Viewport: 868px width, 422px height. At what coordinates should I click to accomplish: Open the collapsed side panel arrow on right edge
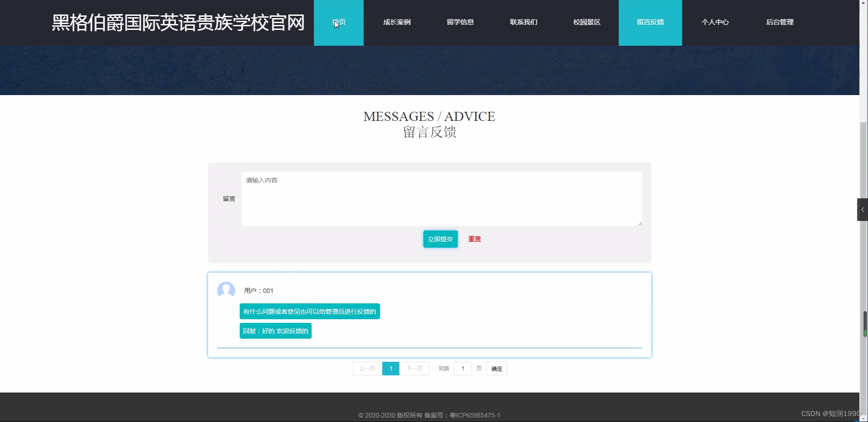coord(863,209)
